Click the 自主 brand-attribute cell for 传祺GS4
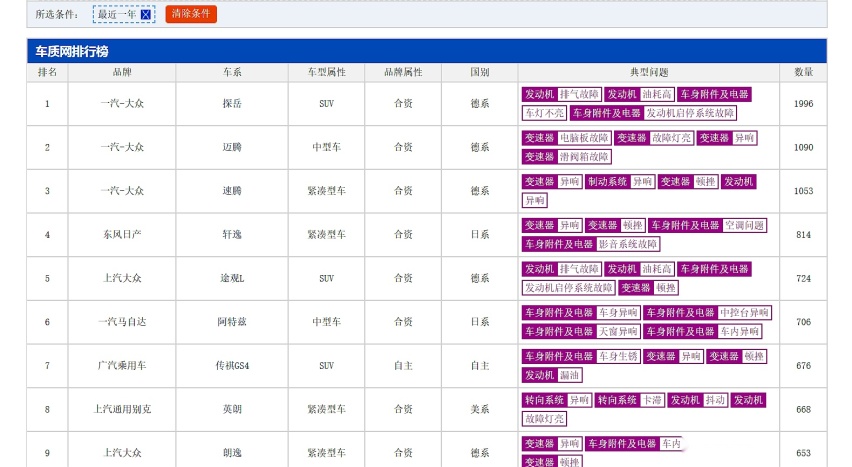Viewport: 852px width, 467px height. point(403,366)
